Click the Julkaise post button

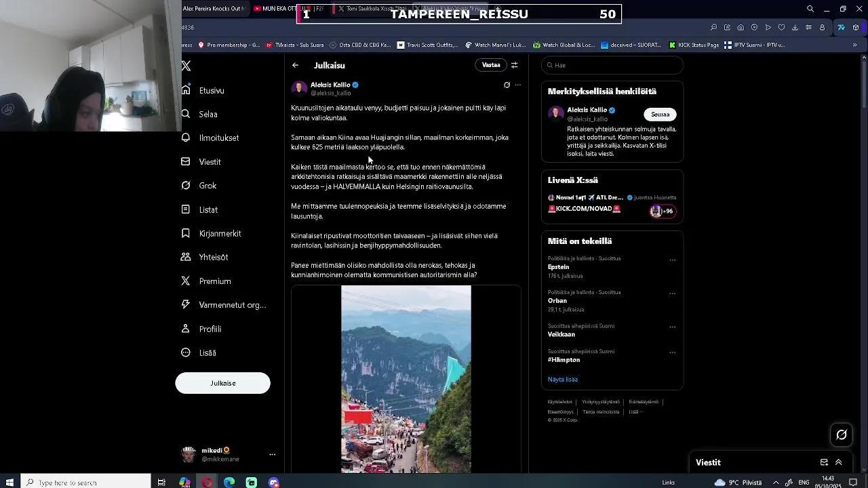[x=222, y=383]
